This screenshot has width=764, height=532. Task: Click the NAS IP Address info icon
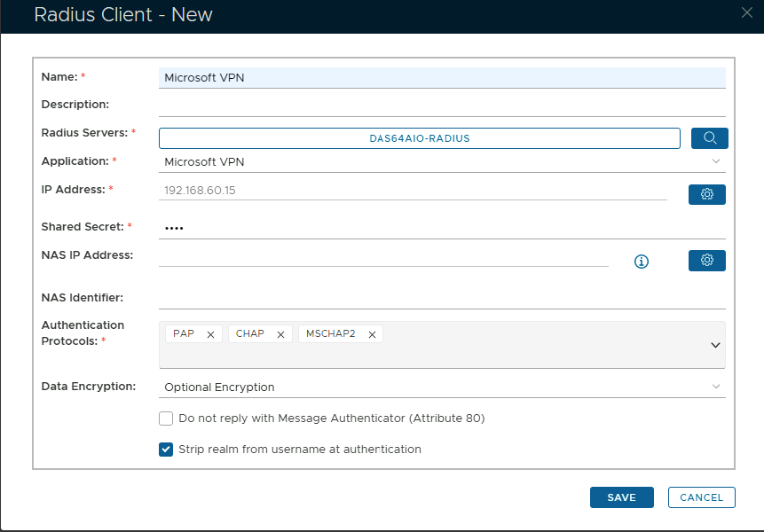642,262
